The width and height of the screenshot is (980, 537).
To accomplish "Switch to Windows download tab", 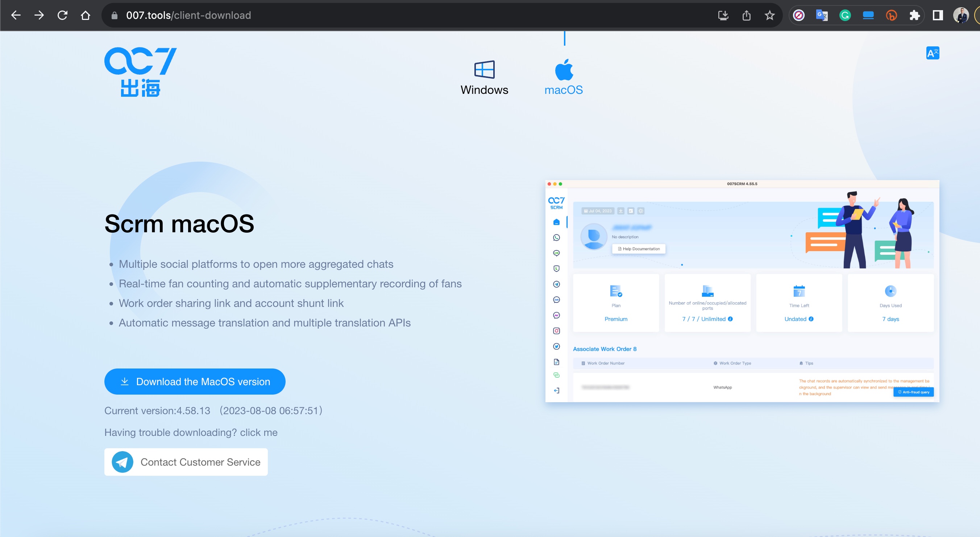I will [x=484, y=78].
